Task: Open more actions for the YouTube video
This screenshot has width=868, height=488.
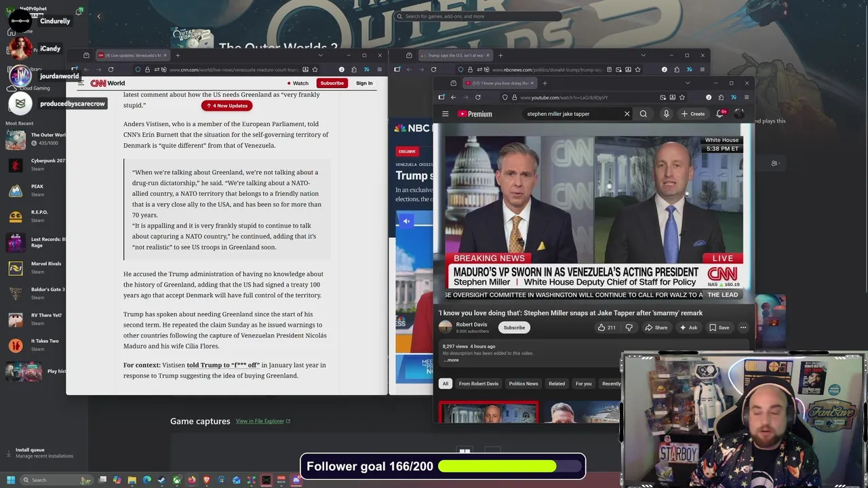Action: pos(743,327)
